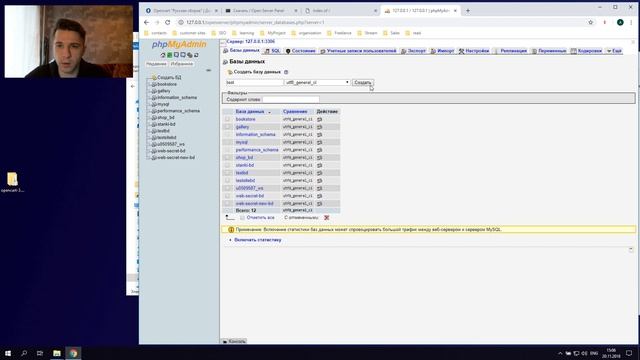Click Chrome icon in the taskbar

click(73, 353)
